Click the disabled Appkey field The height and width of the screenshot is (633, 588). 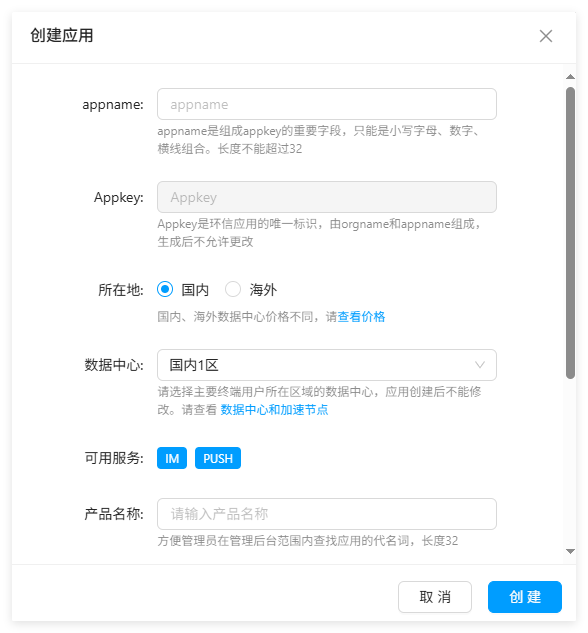pyautogui.click(x=327, y=197)
